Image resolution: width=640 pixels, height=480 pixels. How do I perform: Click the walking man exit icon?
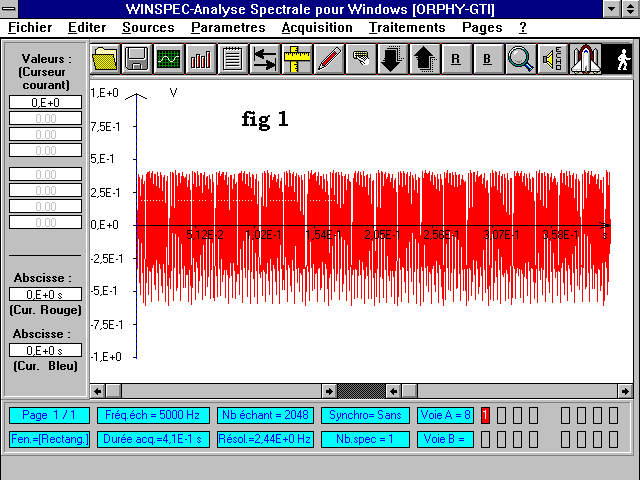pyautogui.click(x=618, y=59)
